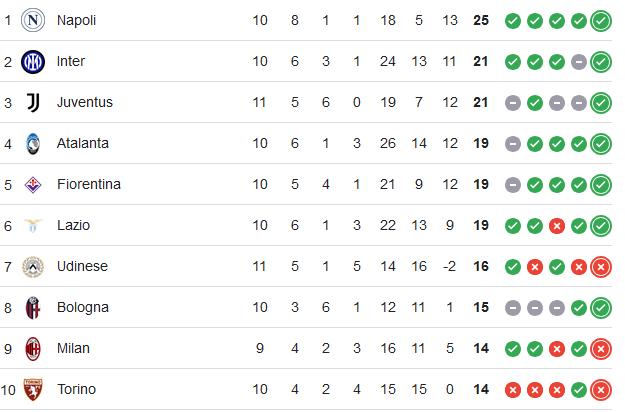The height and width of the screenshot is (412, 625).
Task: Open the Juventus team name link
Action: pyautogui.click(x=85, y=102)
